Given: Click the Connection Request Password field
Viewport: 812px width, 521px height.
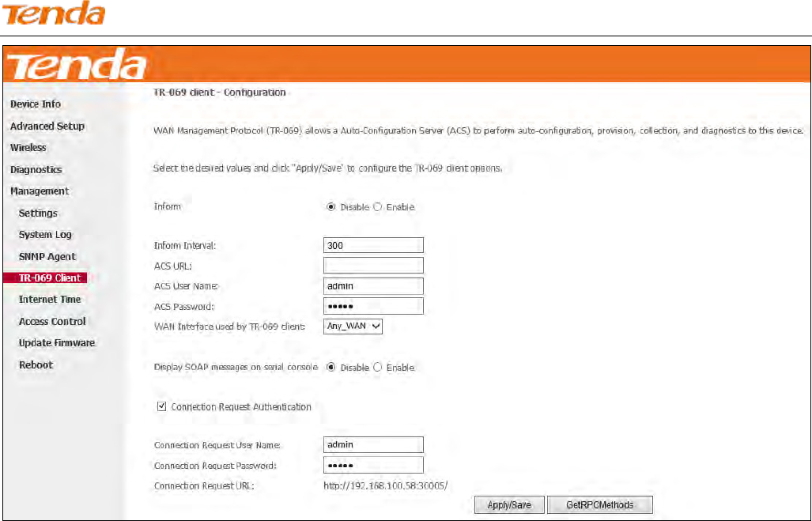Looking at the screenshot, I should pos(373,465).
